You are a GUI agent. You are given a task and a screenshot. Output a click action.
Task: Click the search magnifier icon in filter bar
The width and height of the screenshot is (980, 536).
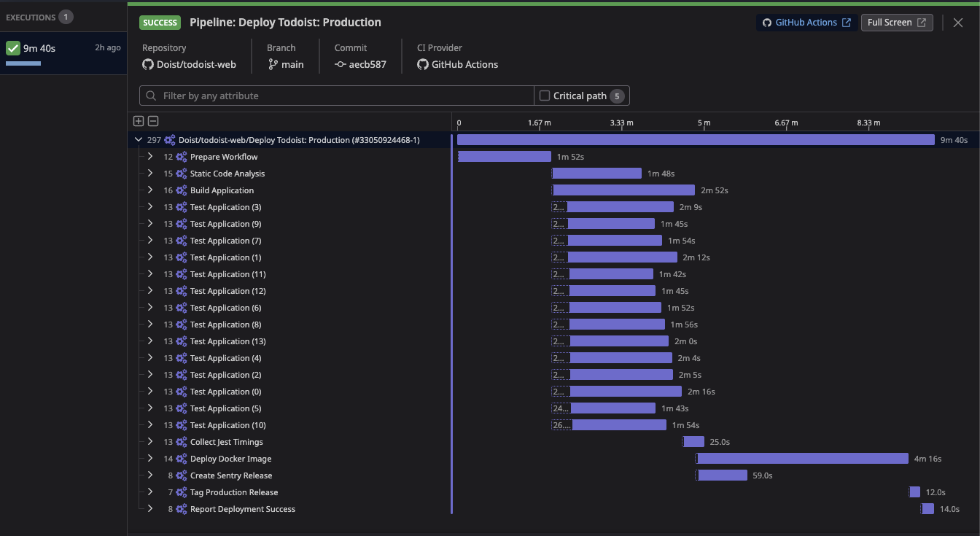152,96
